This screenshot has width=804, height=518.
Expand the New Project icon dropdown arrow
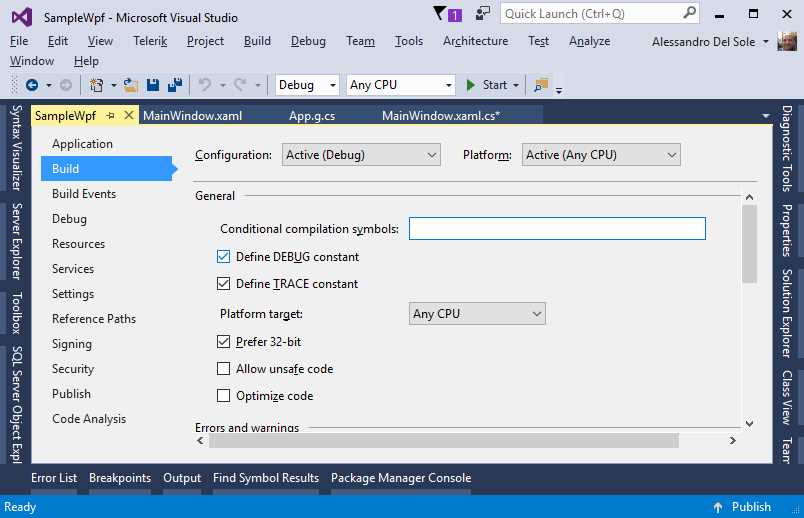(113, 85)
